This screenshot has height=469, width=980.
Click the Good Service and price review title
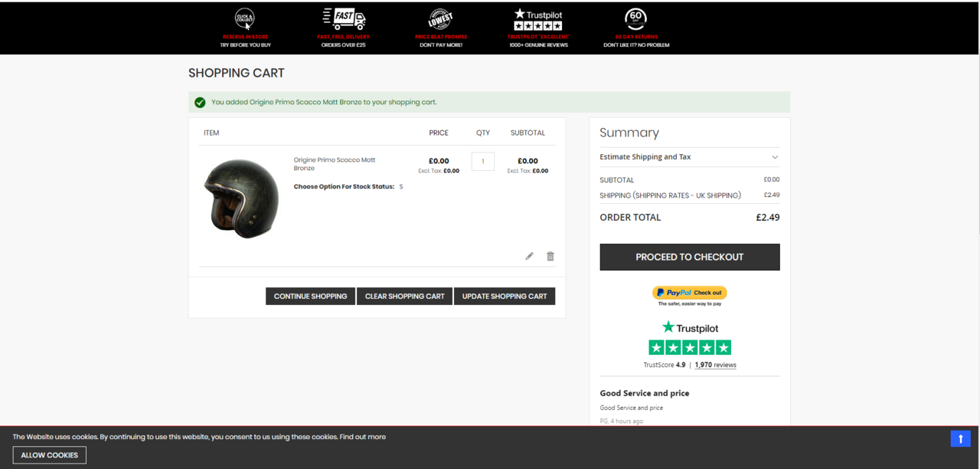click(x=645, y=393)
